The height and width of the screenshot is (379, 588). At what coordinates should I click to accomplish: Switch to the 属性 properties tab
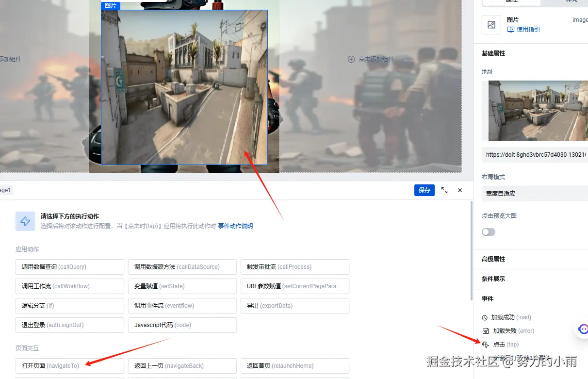point(511,1)
